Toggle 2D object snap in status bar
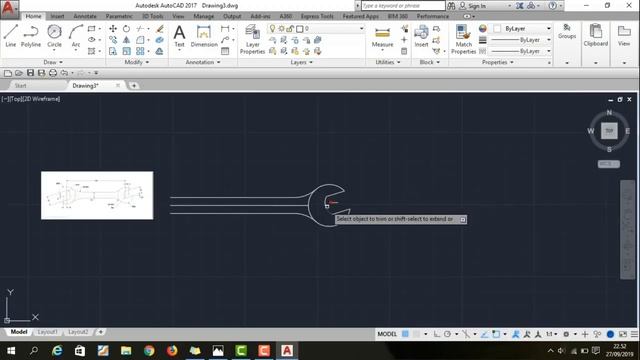Viewport: 640px width, 360px height. pyautogui.click(x=496, y=334)
